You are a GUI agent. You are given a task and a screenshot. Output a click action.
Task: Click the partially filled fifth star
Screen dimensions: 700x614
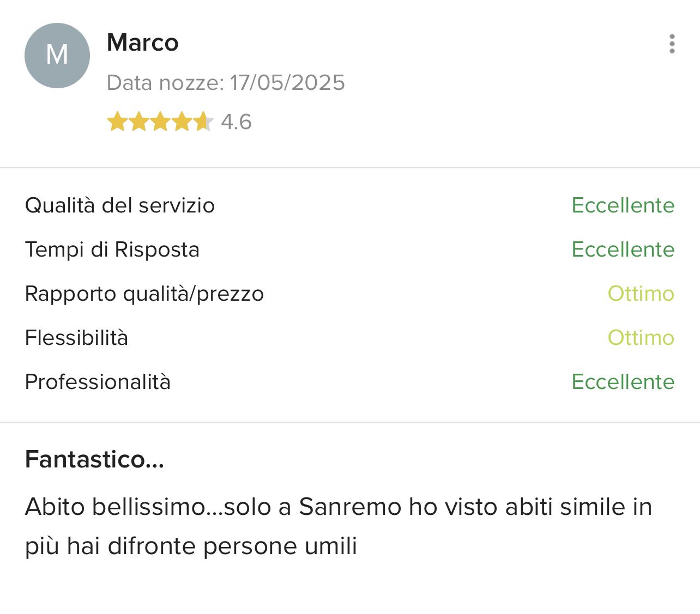click(203, 122)
